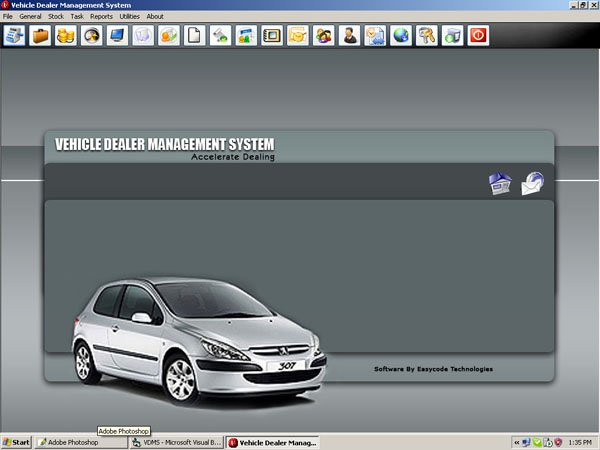The image size is (600, 450).
Task: Open the keys toolbar icon
Action: tap(427, 36)
